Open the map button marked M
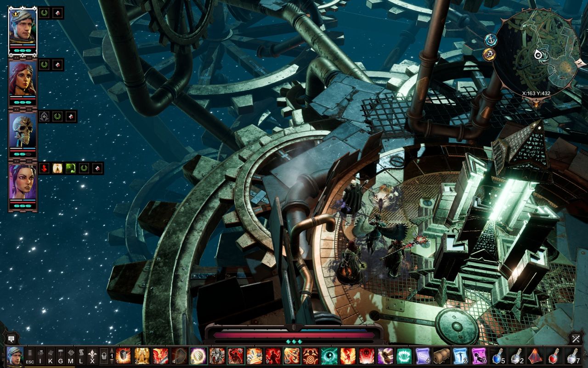This screenshot has width=588, height=368. [71, 356]
